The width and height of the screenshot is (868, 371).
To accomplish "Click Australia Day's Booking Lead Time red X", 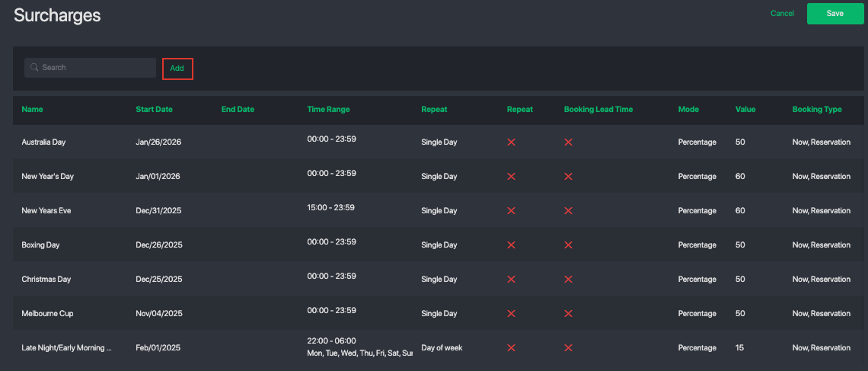I will click(x=568, y=142).
